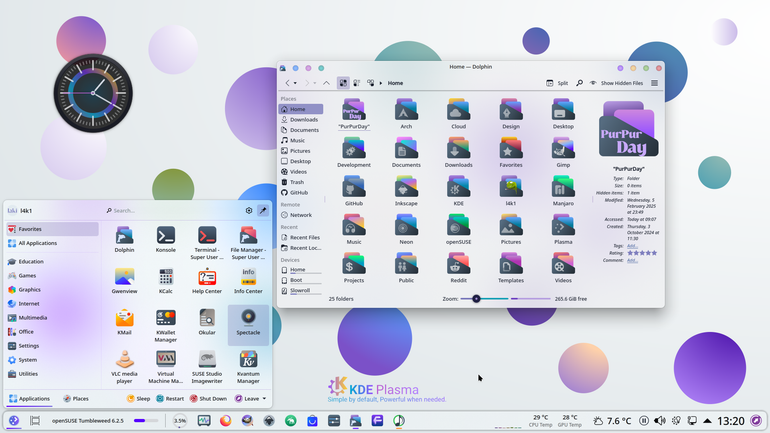Pin the application launcher open

(x=263, y=211)
